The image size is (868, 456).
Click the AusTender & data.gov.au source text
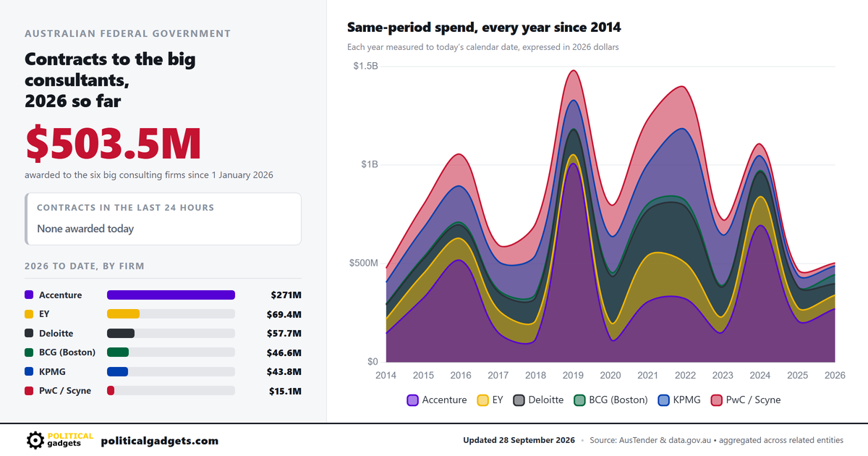pyautogui.click(x=717, y=440)
